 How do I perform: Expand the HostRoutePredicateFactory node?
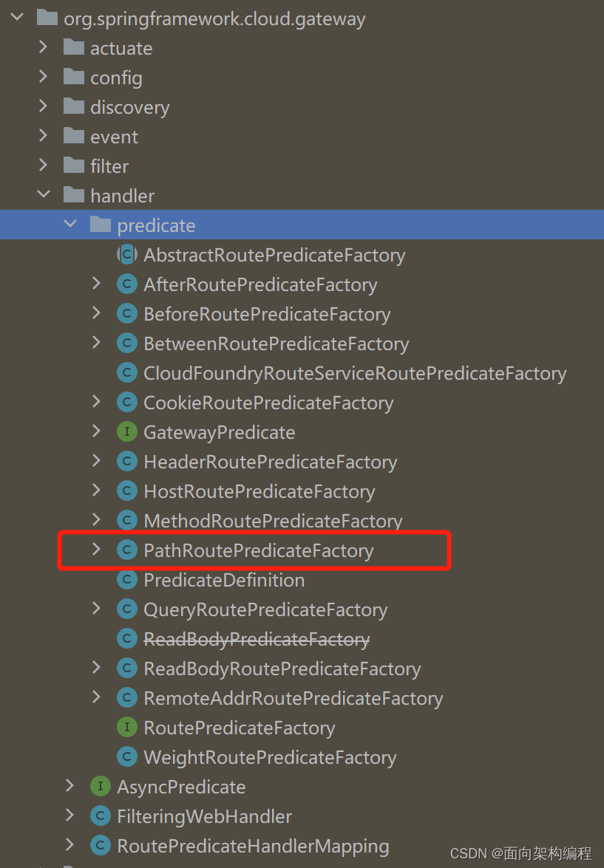[x=96, y=491]
